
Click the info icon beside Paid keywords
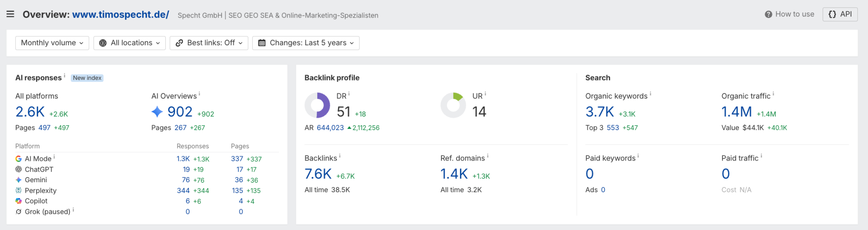pos(638,156)
